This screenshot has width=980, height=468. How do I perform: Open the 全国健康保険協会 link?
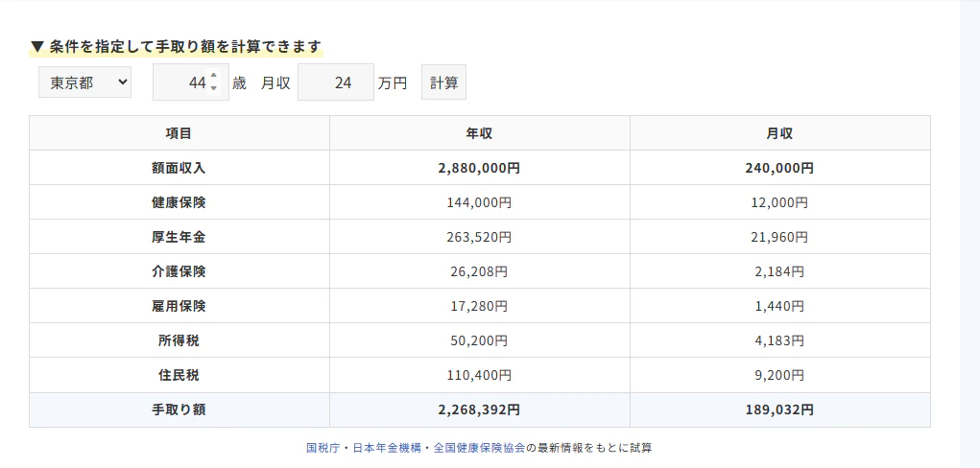[479, 448]
